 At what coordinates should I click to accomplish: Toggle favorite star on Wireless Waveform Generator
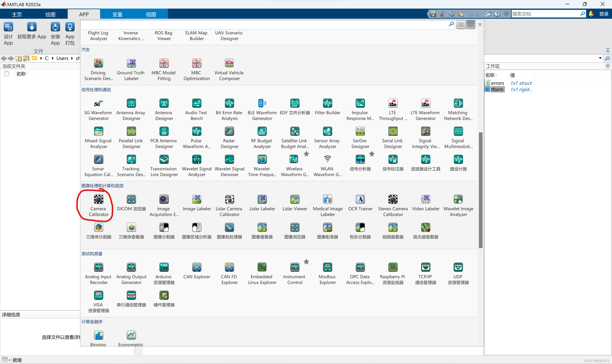(x=306, y=154)
